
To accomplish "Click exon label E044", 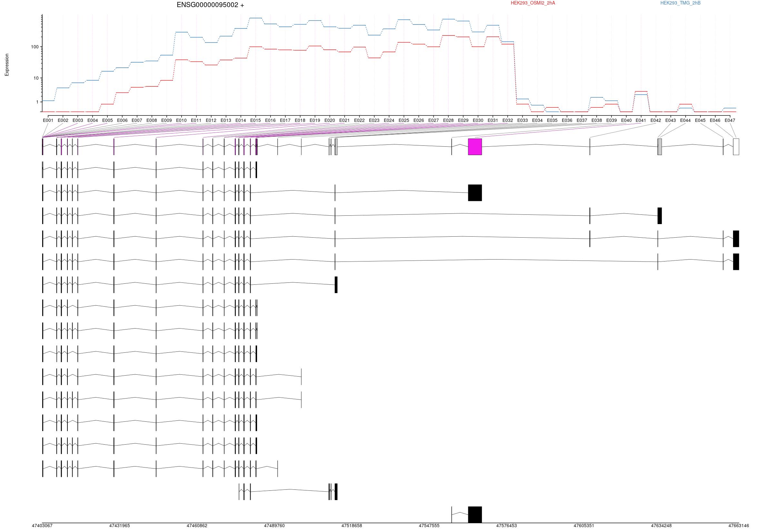I will [686, 120].
